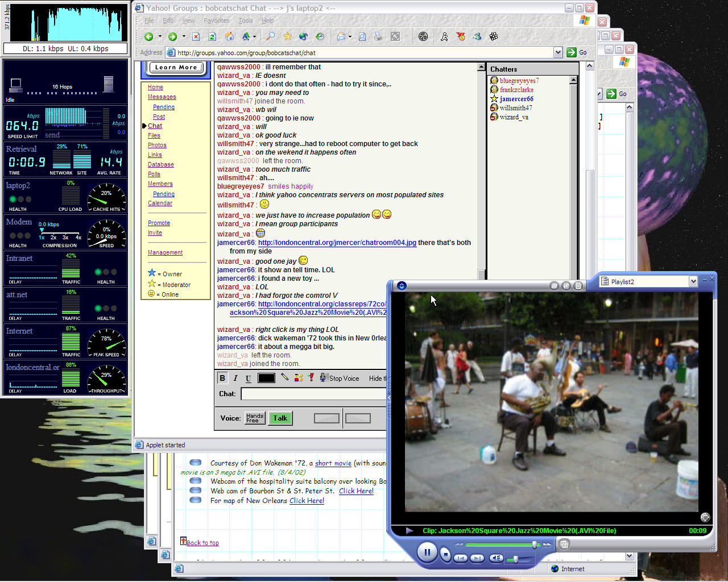Open the History clock icon in toolbar

point(320,36)
